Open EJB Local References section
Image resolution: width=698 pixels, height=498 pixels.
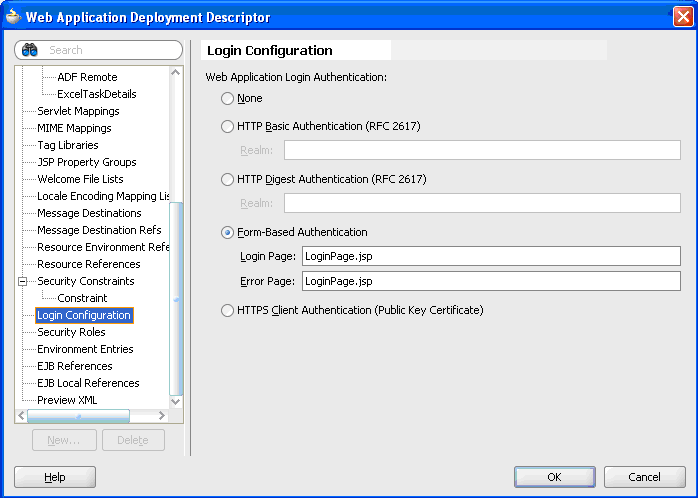click(88, 383)
